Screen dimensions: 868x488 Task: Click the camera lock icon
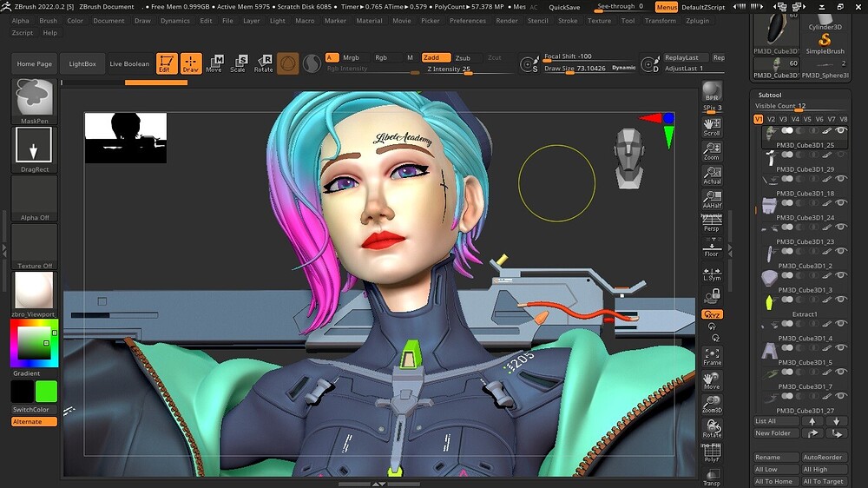click(712, 296)
